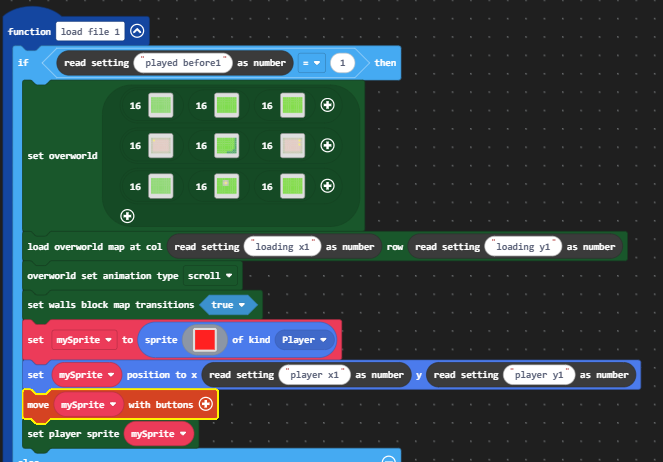
Task: Open mySprite variable dropdown in set block
Action: (x=84, y=340)
